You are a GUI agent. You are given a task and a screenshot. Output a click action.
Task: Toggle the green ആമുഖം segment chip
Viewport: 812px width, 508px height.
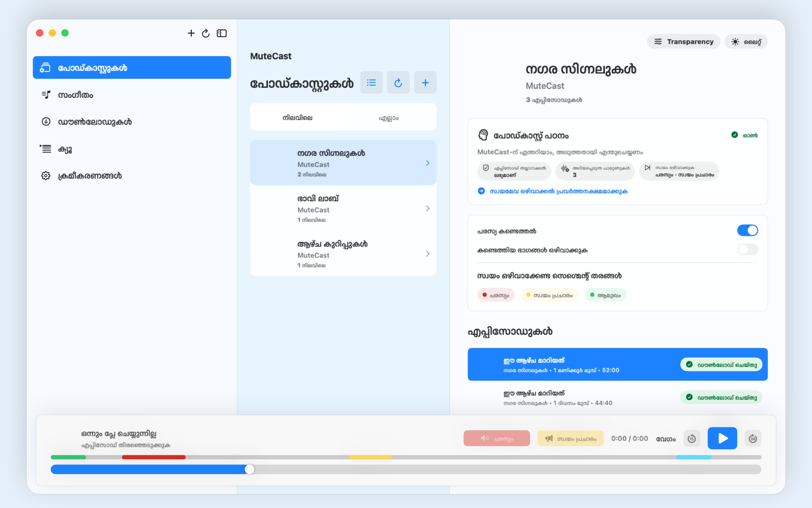[x=605, y=295]
